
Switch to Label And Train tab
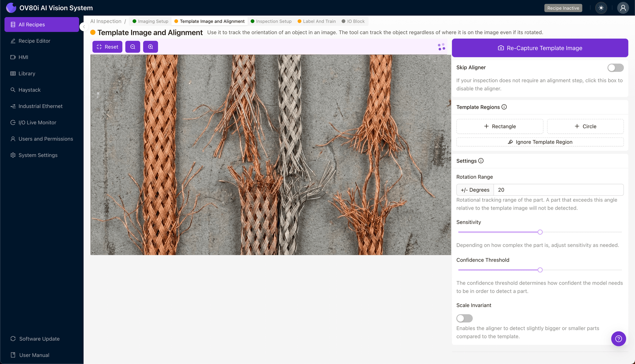click(x=317, y=21)
